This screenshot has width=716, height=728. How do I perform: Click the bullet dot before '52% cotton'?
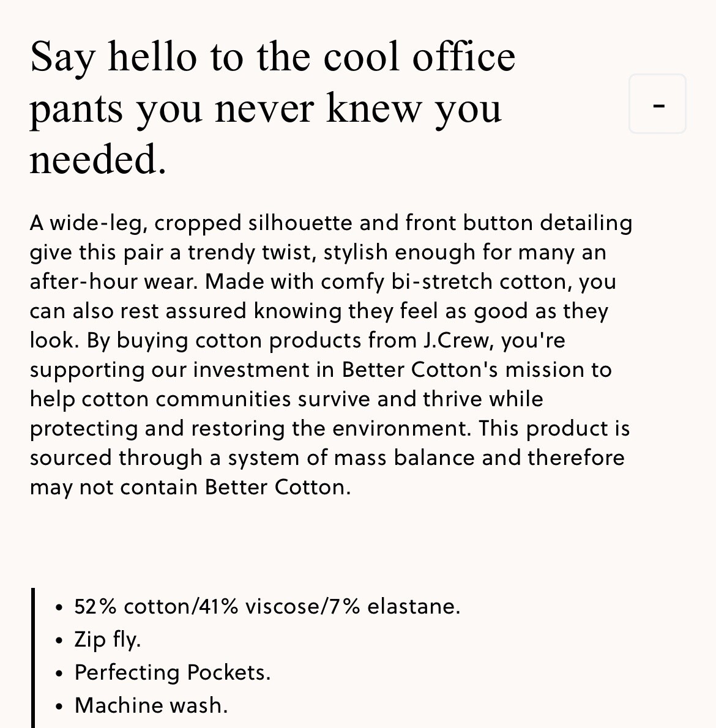pos(59,607)
